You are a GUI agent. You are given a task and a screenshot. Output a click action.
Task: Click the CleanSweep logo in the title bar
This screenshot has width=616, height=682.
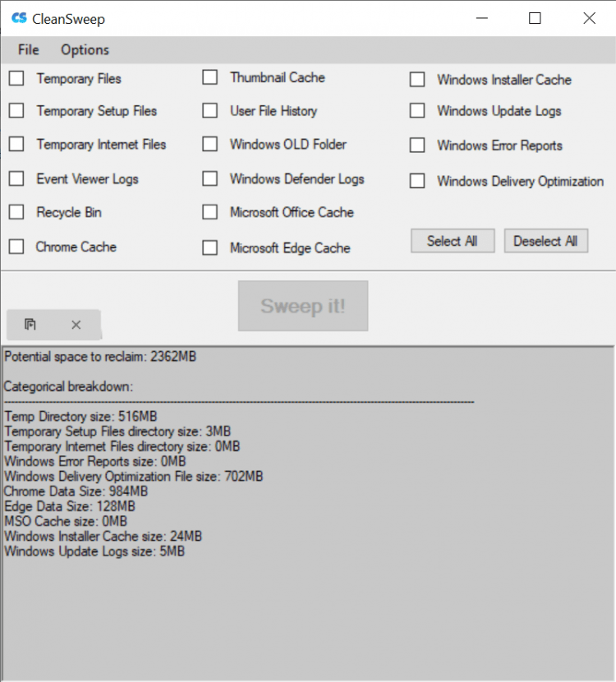pos(19,18)
